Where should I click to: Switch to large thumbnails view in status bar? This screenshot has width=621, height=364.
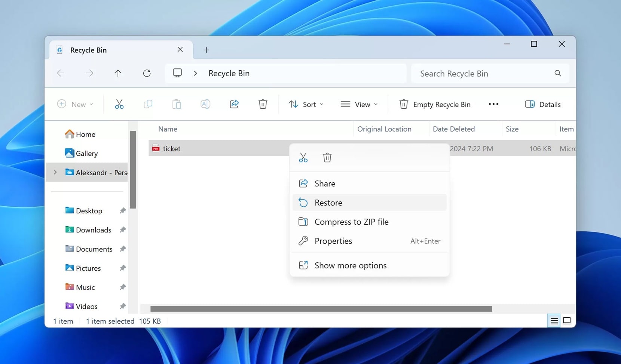(567, 321)
